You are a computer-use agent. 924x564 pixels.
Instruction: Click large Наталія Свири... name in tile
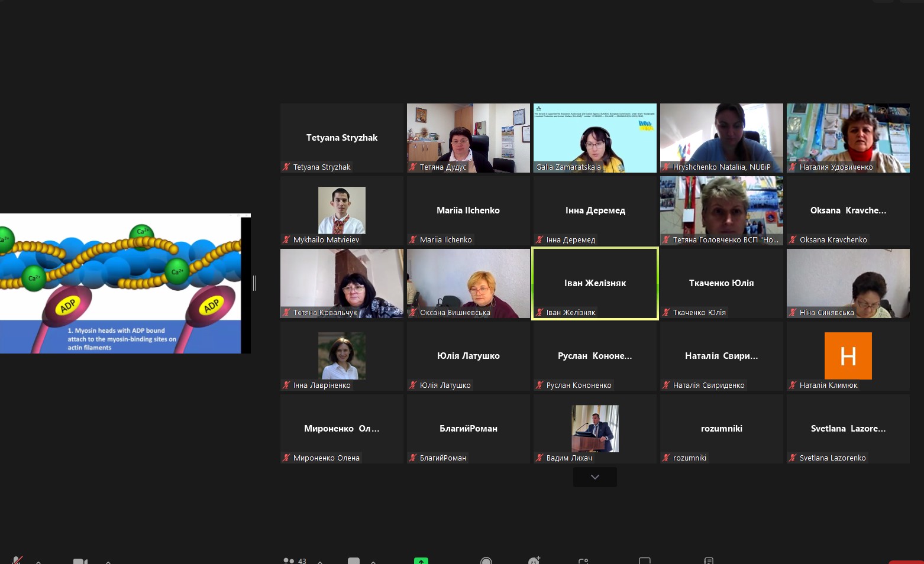pyautogui.click(x=722, y=356)
